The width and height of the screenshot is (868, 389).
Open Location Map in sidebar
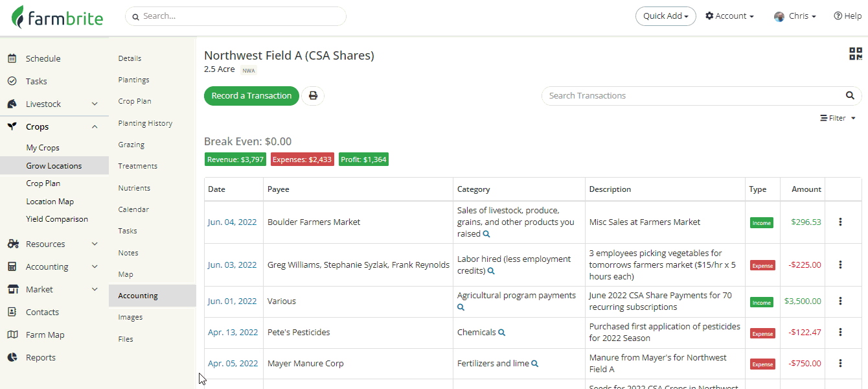(50, 202)
